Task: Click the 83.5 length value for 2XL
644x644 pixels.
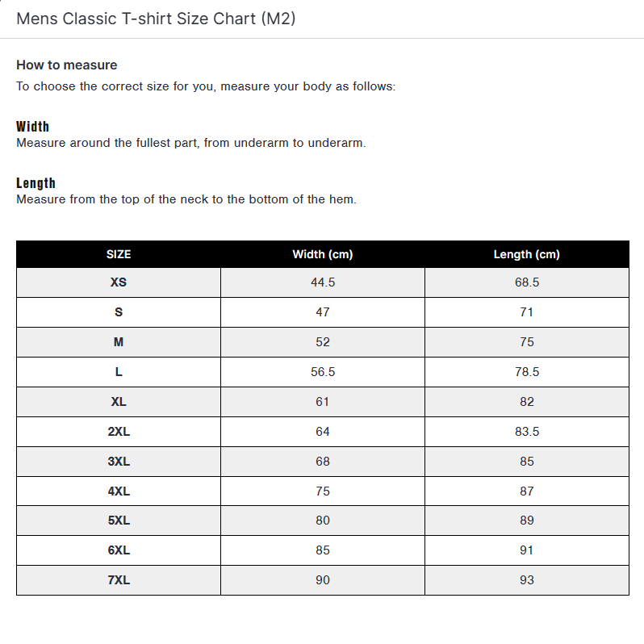Action: [x=527, y=432]
